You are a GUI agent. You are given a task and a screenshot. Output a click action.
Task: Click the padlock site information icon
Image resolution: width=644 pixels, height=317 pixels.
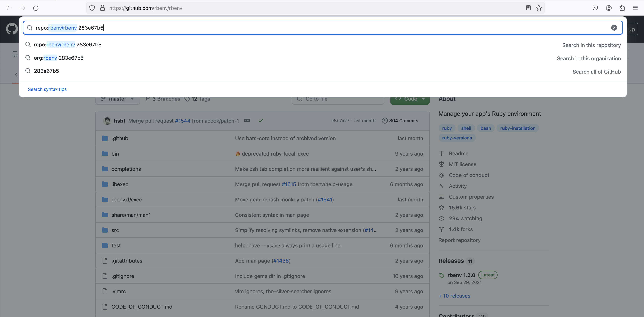(103, 8)
